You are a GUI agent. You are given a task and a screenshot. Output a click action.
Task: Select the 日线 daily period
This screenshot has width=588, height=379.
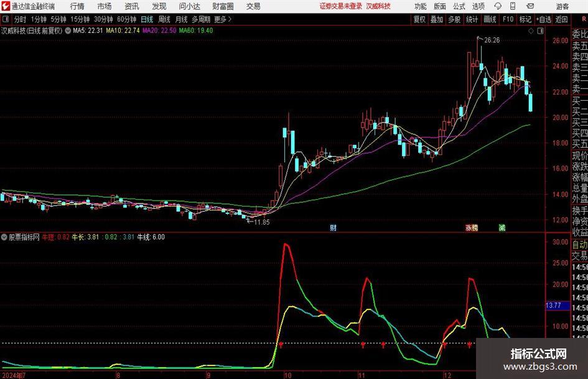147,19
